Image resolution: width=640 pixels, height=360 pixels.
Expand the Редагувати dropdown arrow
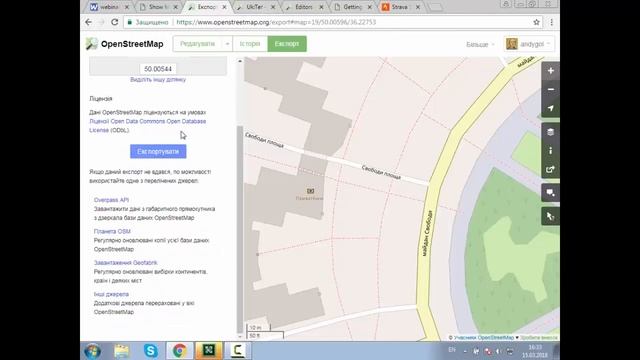227,44
